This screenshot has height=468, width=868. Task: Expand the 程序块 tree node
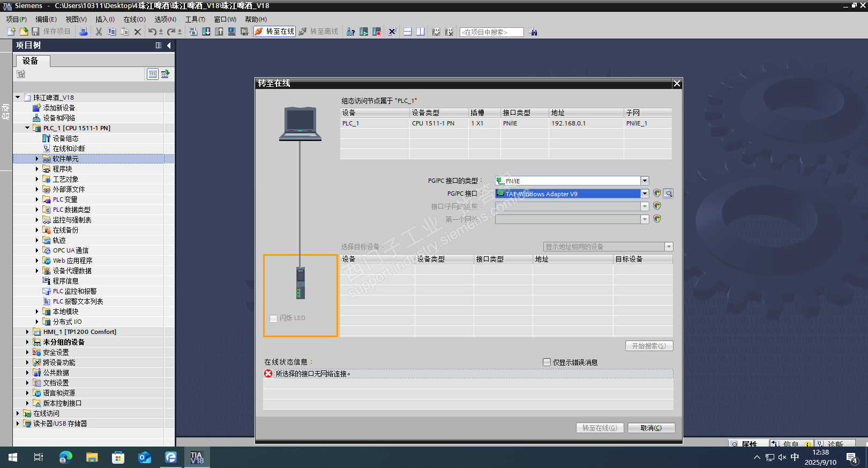click(37, 169)
